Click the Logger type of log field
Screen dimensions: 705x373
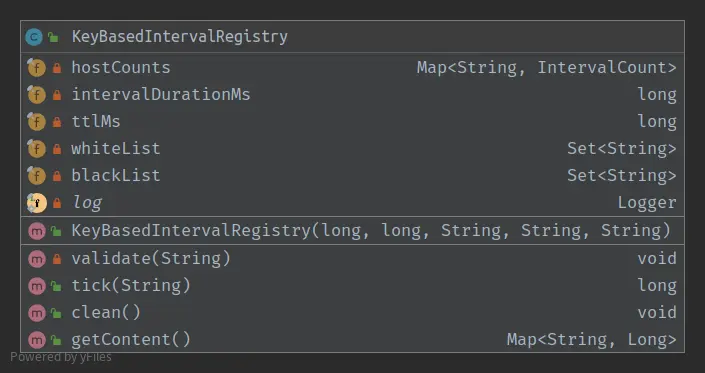coord(647,203)
